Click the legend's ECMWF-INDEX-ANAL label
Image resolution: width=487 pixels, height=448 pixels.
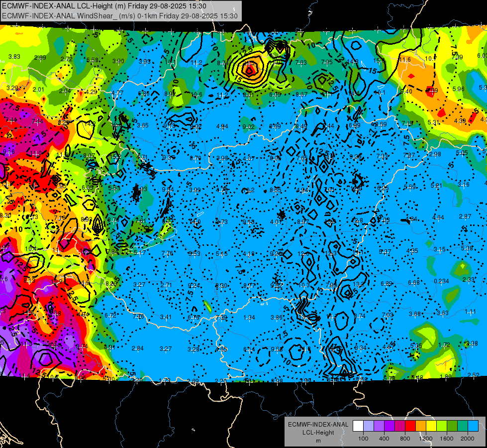pos(318,425)
